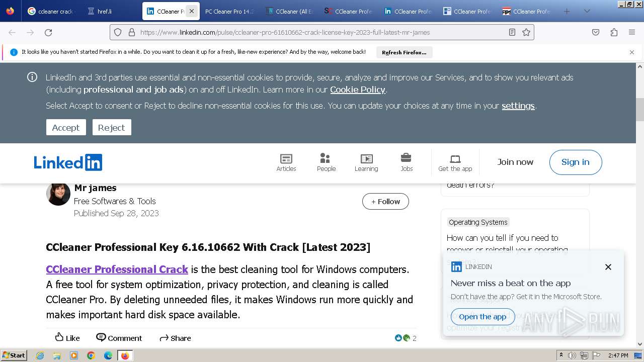
Task: Open the extensions puzzle icon
Action: 614,32
